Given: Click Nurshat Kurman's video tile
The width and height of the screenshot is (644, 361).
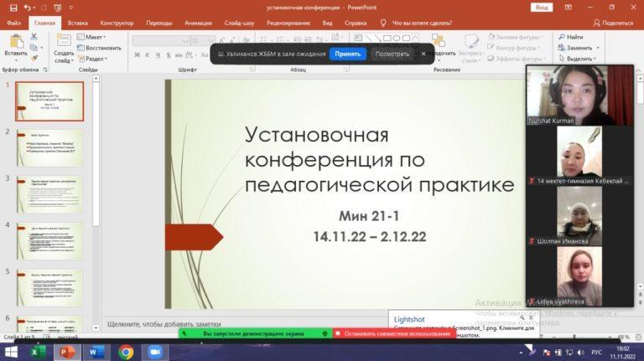Looking at the screenshot, I should point(580,95).
